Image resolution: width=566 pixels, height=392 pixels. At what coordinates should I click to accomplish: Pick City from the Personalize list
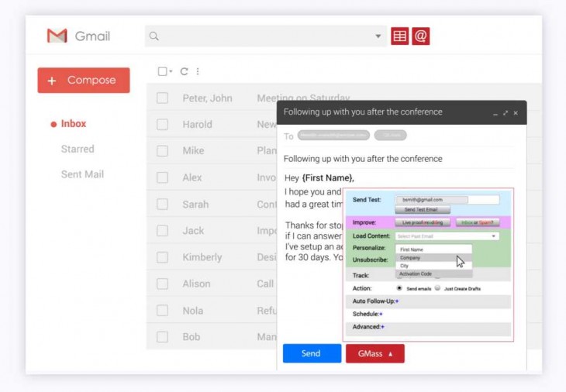433,266
